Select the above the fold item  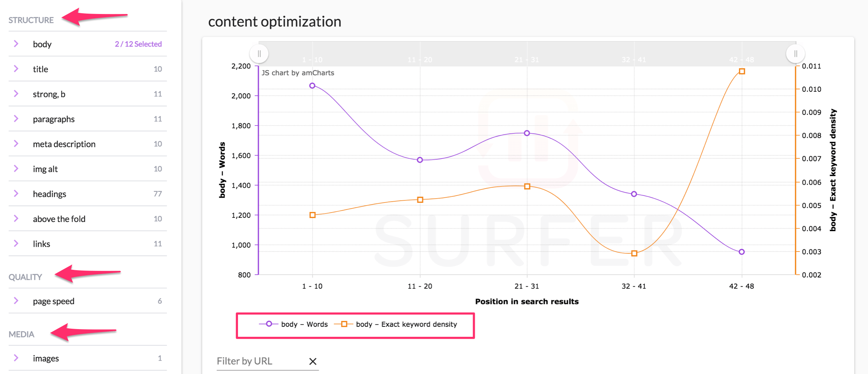click(x=88, y=219)
